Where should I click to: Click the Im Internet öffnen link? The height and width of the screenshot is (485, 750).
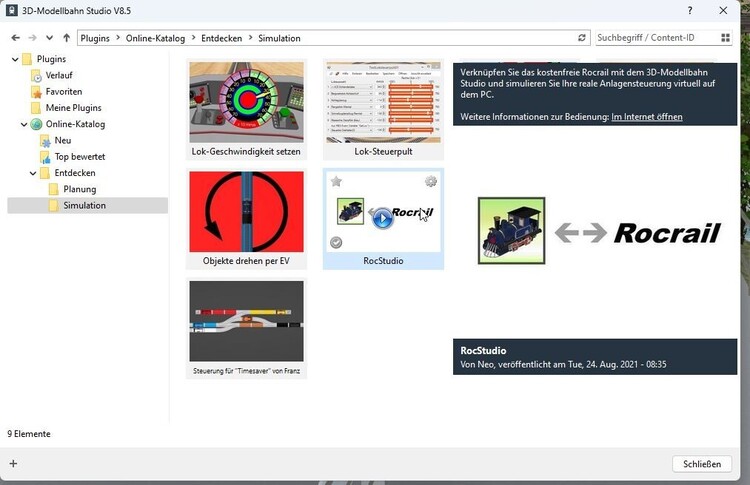pyautogui.click(x=647, y=117)
